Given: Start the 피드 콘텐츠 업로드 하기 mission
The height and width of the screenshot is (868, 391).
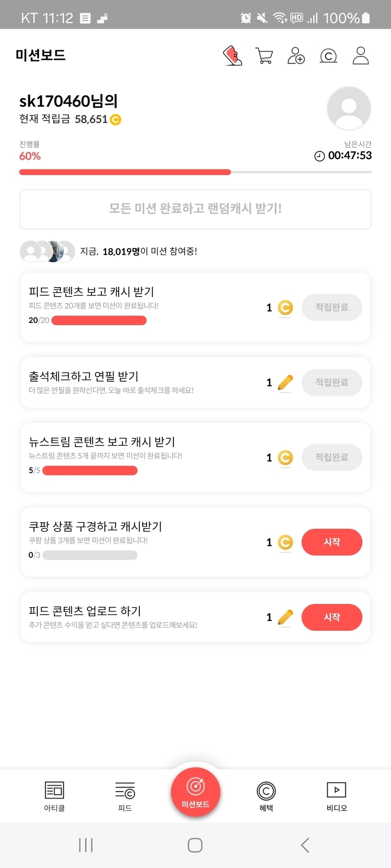Looking at the screenshot, I should [x=332, y=617].
